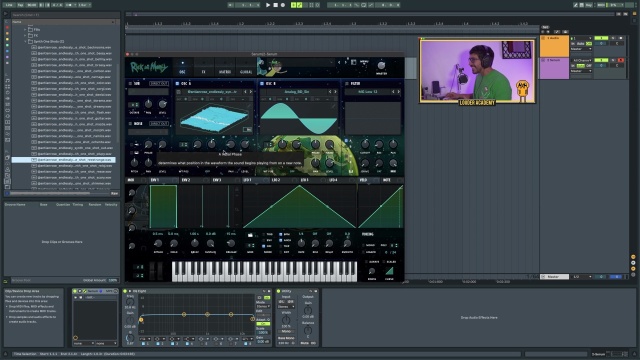
Task: Click the envelope ATTACK knob
Action: (158, 243)
